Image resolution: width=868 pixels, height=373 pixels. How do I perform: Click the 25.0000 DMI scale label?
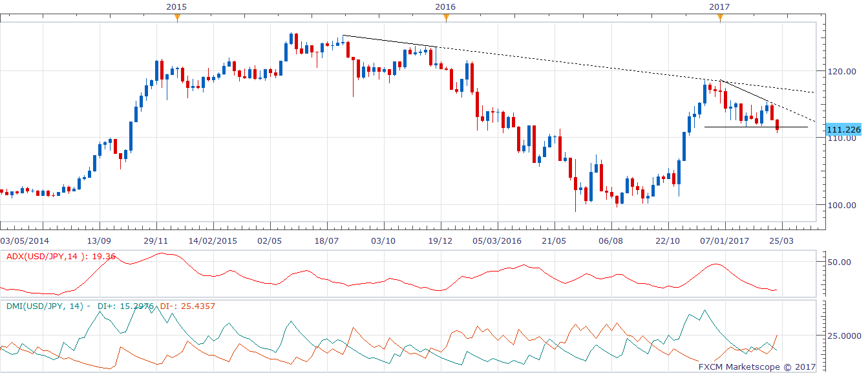[x=843, y=336]
